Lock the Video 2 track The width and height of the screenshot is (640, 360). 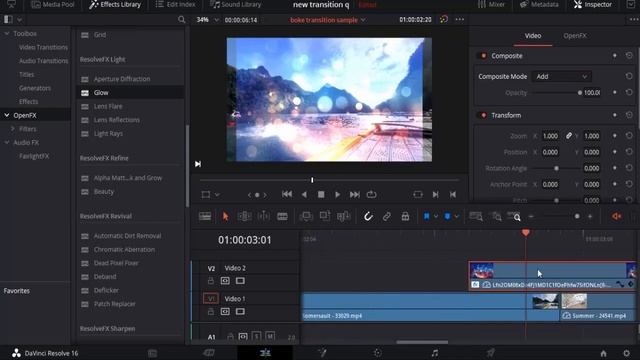coord(211,281)
